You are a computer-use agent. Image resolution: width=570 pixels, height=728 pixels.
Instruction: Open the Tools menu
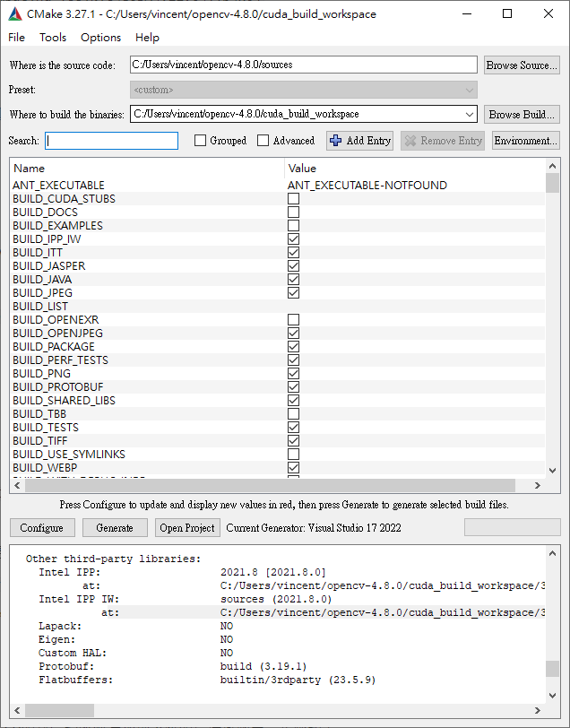click(53, 38)
